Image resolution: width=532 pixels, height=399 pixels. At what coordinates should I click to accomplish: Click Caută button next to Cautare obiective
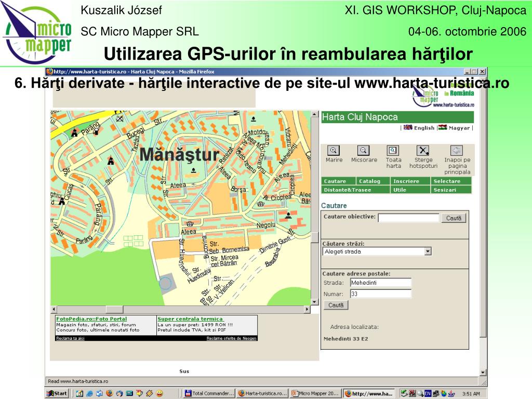(454, 218)
